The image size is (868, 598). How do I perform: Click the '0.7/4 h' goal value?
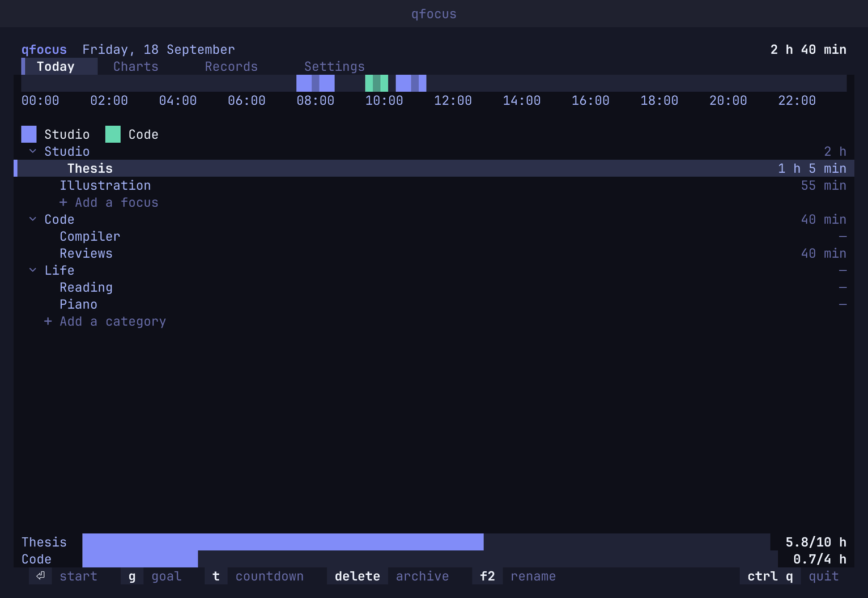coord(820,559)
